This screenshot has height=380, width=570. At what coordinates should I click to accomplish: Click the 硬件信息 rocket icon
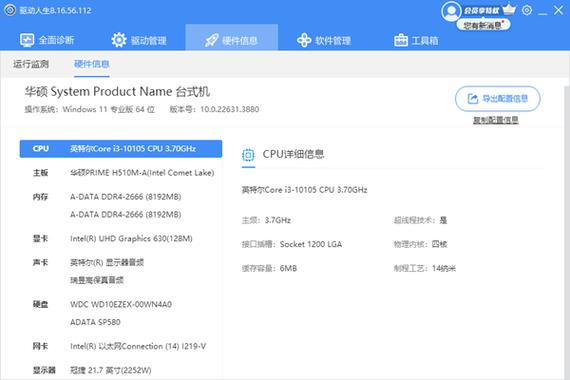pyautogui.click(x=212, y=40)
